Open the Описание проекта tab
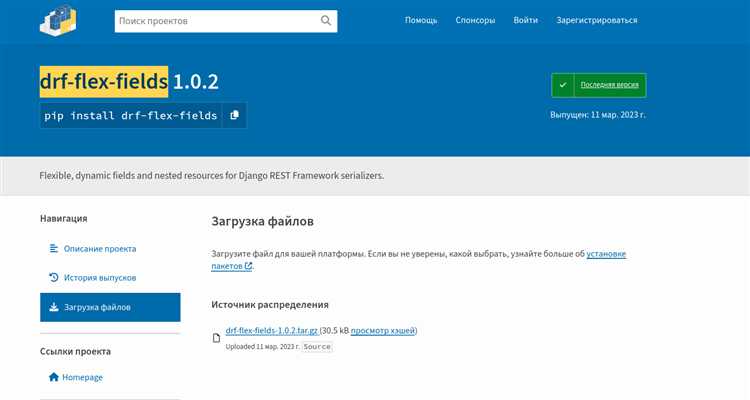The height and width of the screenshot is (400, 750). (x=110, y=249)
